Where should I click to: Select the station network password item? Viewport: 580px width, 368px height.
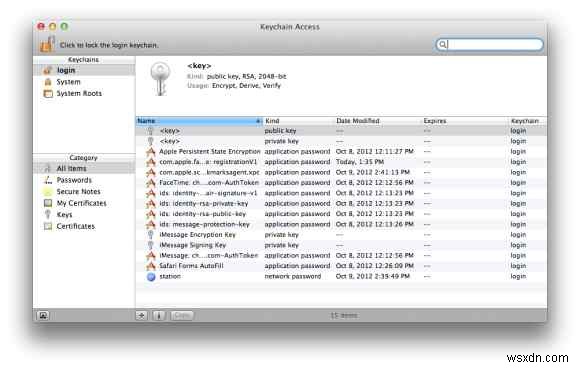click(341, 276)
